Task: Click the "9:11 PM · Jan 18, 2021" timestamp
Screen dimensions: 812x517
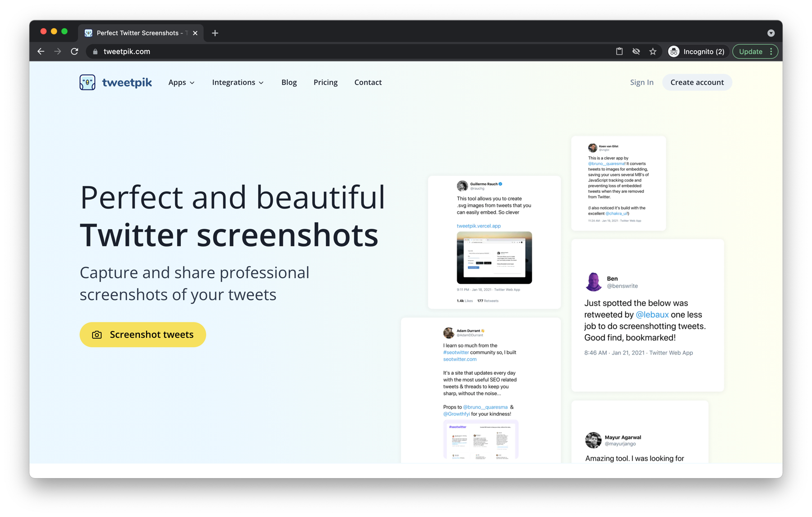Action: pos(474,290)
